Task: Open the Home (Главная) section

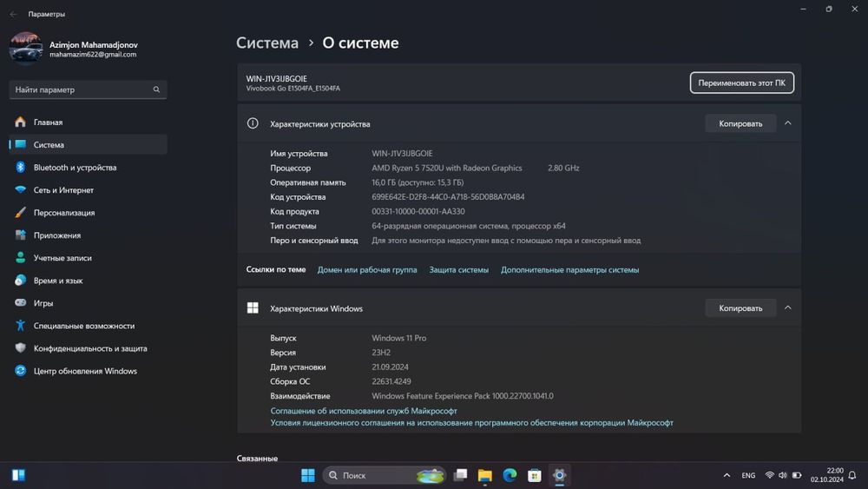Action: click(x=89, y=122)
